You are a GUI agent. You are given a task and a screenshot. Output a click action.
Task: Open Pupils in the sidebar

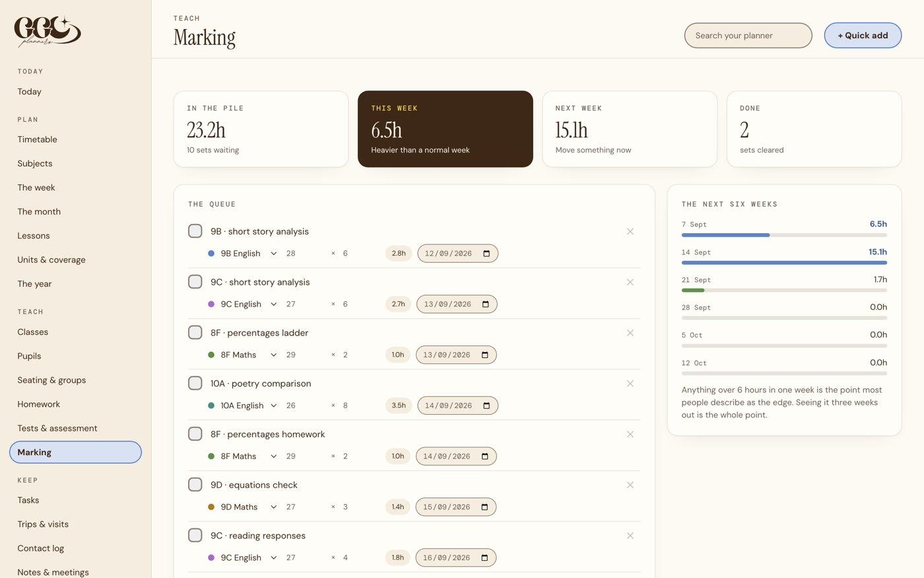[75, 356]
